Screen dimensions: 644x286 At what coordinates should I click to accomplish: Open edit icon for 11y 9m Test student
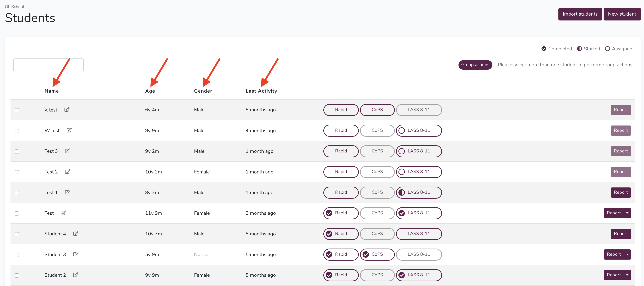[x=63, y=213]
